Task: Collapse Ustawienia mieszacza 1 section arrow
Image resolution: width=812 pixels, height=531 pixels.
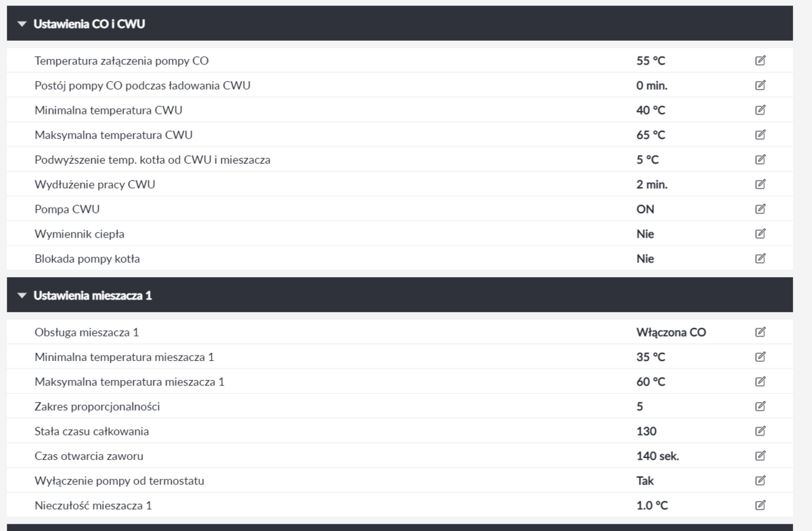Action: (22, 296)
